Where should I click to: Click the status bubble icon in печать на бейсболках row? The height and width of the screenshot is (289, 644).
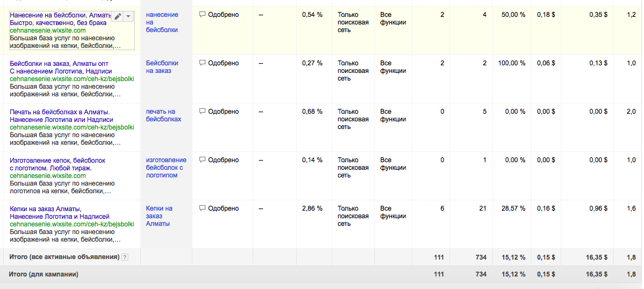[202, 112]
